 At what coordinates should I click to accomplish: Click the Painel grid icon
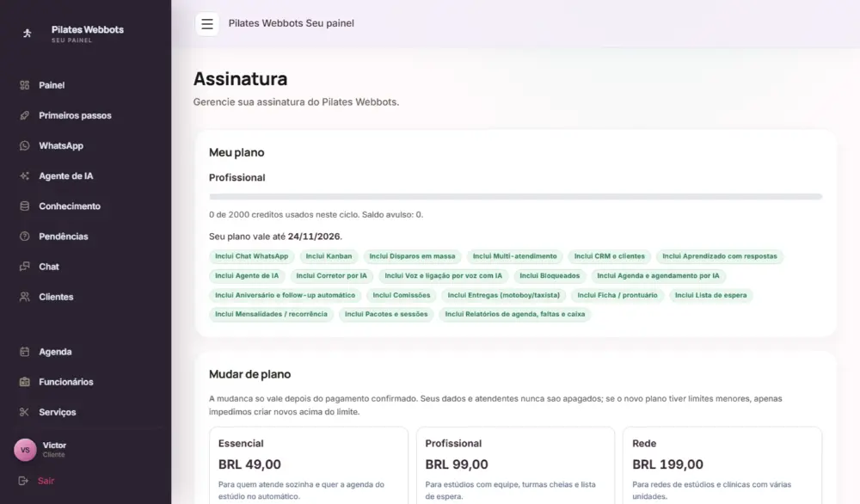tap(25, 85)
